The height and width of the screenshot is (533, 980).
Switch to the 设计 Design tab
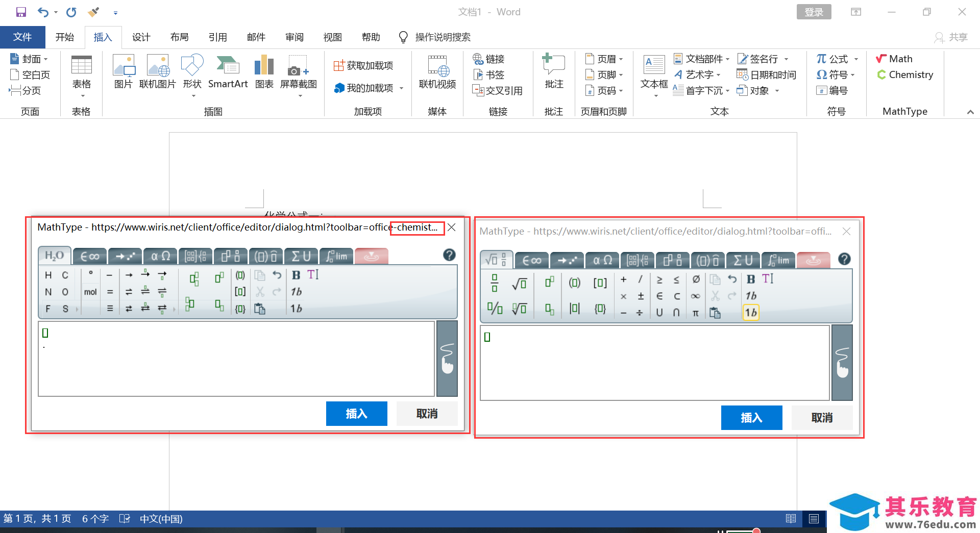click(141, 37)
